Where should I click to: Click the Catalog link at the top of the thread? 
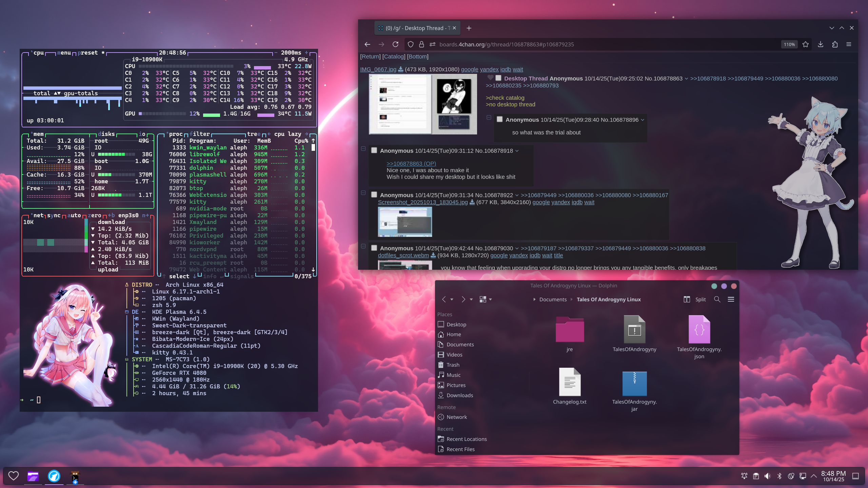click(393, 57)
